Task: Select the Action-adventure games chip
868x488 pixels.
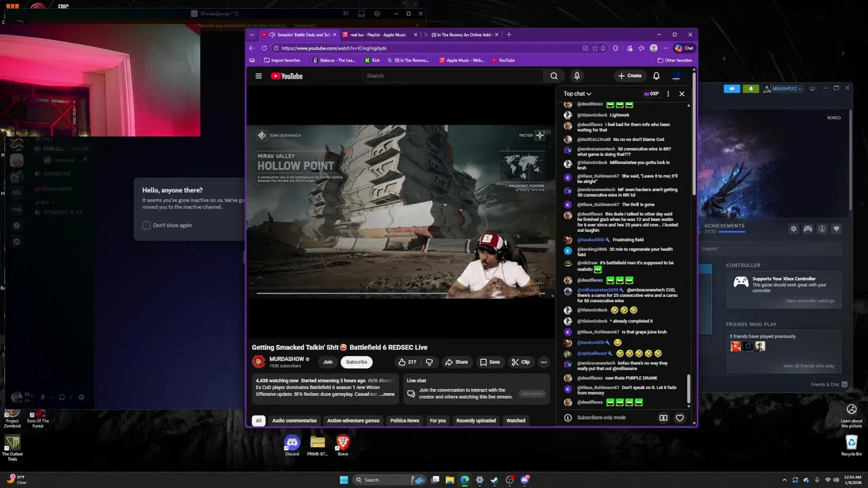Action: (353, 420)
